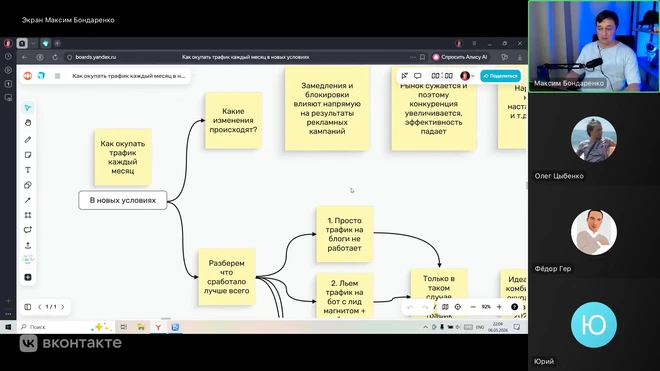Go to next frame chevron
660x371 pixels.
[x=63, y=307]
